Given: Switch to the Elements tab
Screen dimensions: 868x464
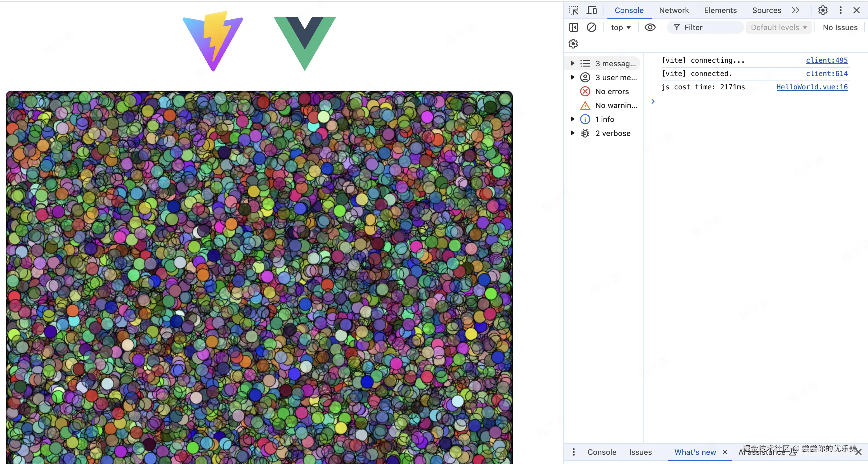Looking at the screenshot, I should [x=720, y=10].
